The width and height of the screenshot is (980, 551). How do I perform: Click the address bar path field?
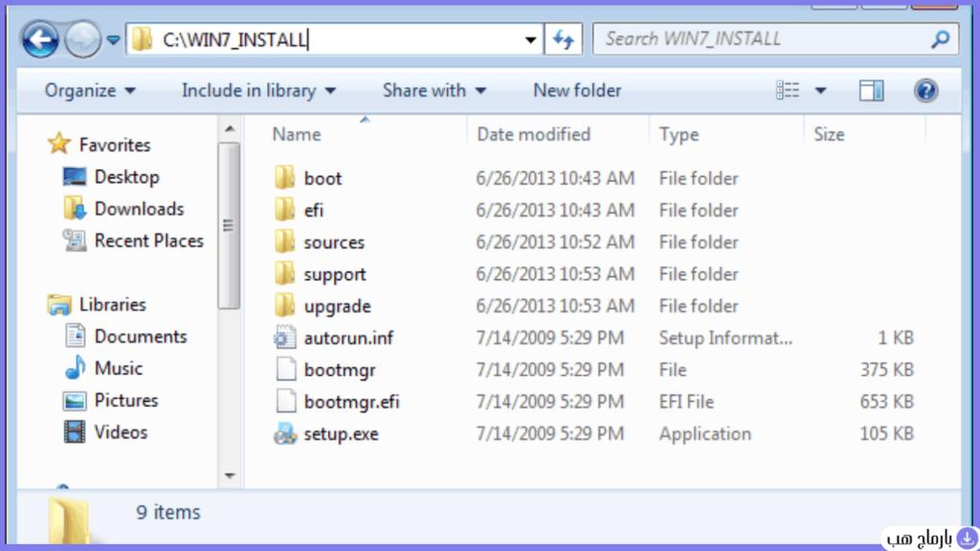tap(334, 39)
